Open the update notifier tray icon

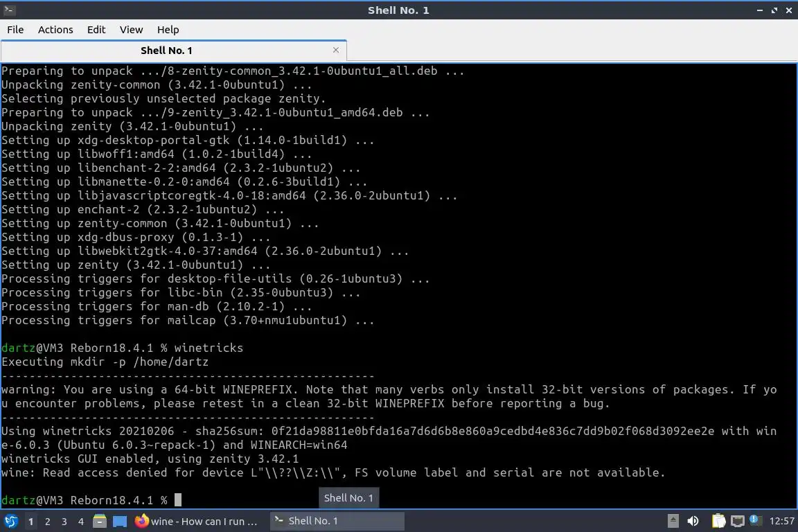[756, 520]
